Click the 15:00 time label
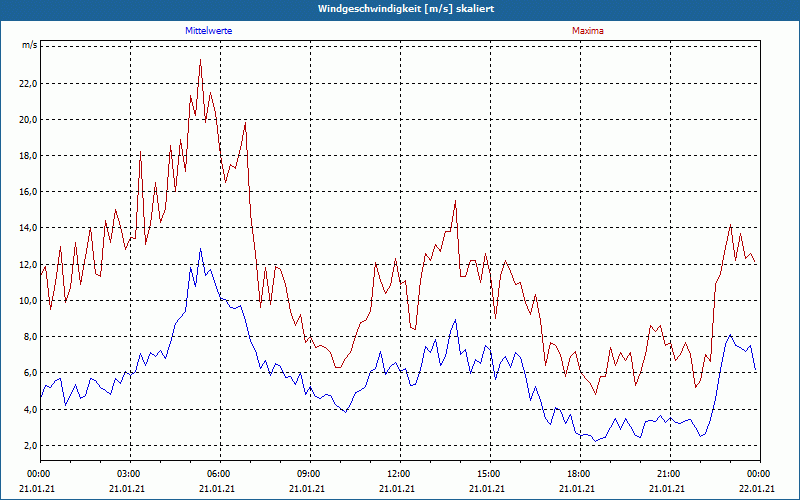This screenshot has width=800, height=500. tap(490, 474)
